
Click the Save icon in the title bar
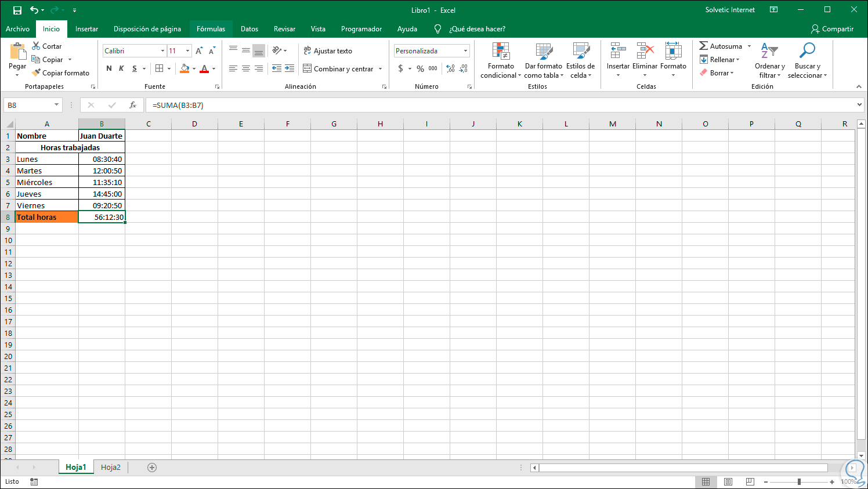coord(17,10)
